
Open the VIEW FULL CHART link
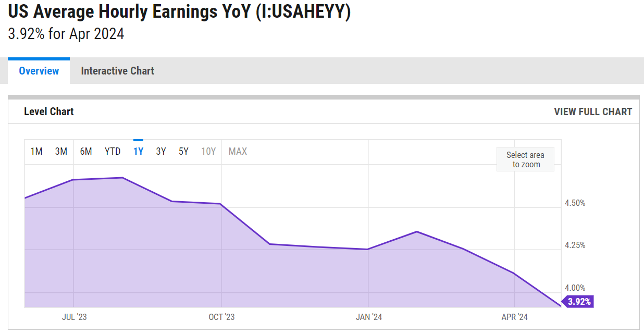[592, 112]
